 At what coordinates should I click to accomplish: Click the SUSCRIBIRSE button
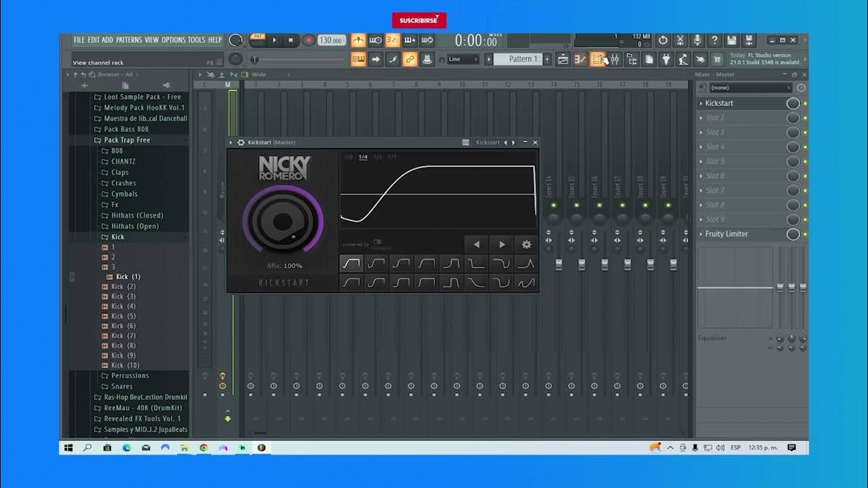click(419, 20)
